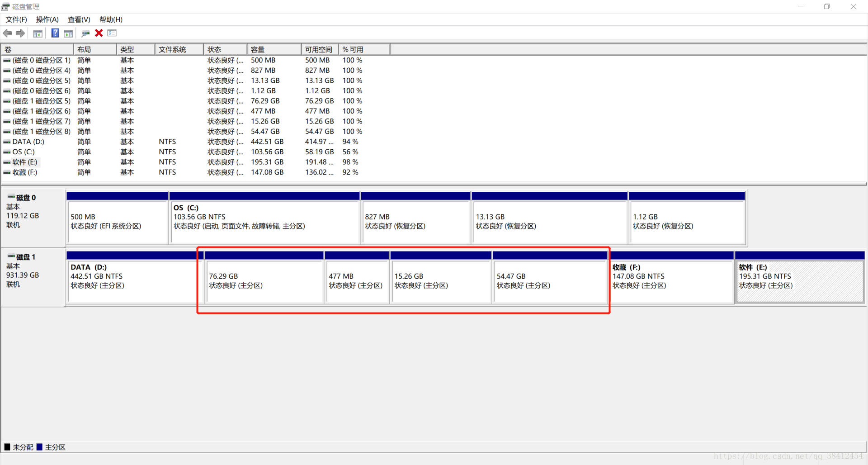Click the Back arrow toolbar icon

[7, 33]
